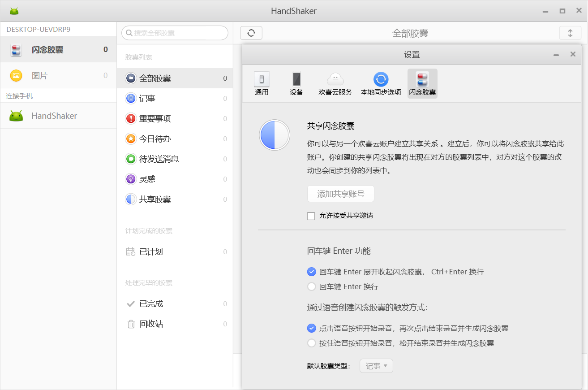Image resolution: width=588 pixels, height=390 pixels.
Task: Switch to 本地同步选项 settings tab
Action: click(381, 84)
